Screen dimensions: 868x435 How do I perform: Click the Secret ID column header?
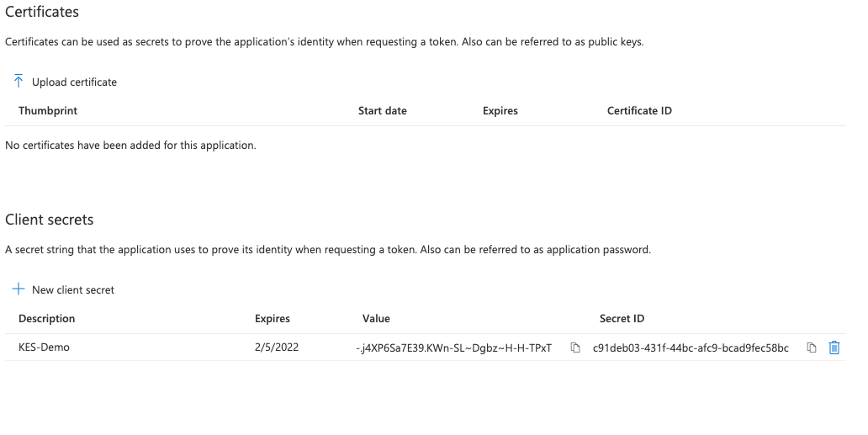(622, 318)
